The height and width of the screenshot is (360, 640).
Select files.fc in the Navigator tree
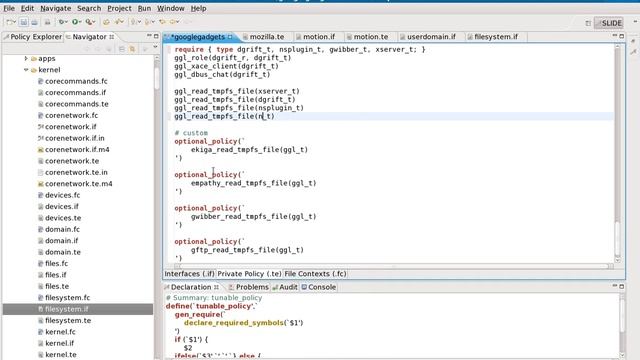tap(56, 264)
